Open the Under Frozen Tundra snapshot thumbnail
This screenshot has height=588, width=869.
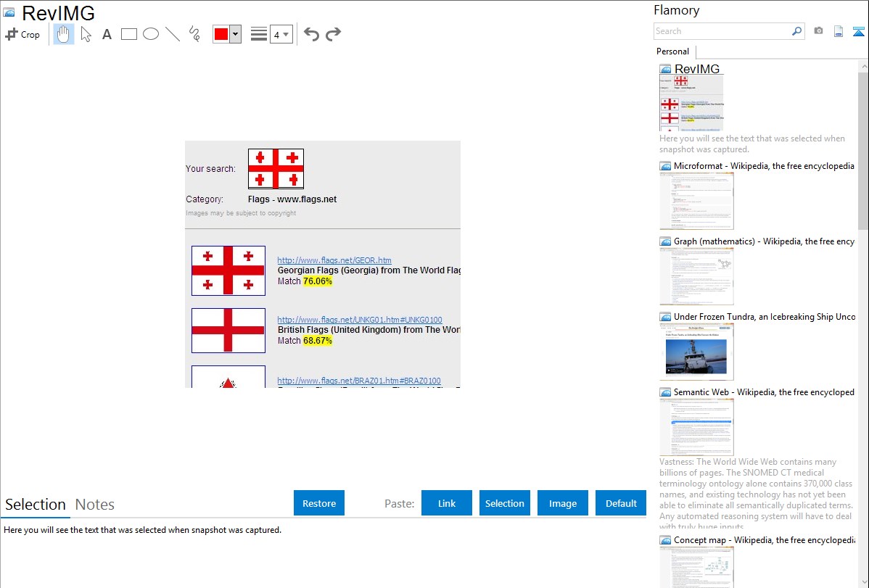[x=696, y=352]
